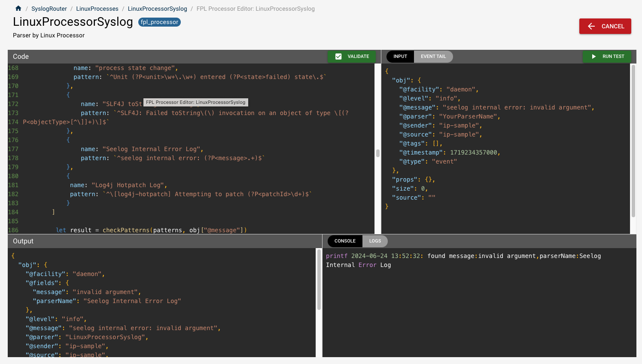
Task: Click code line 178 seelog pattern
Action: coord(173,158)
